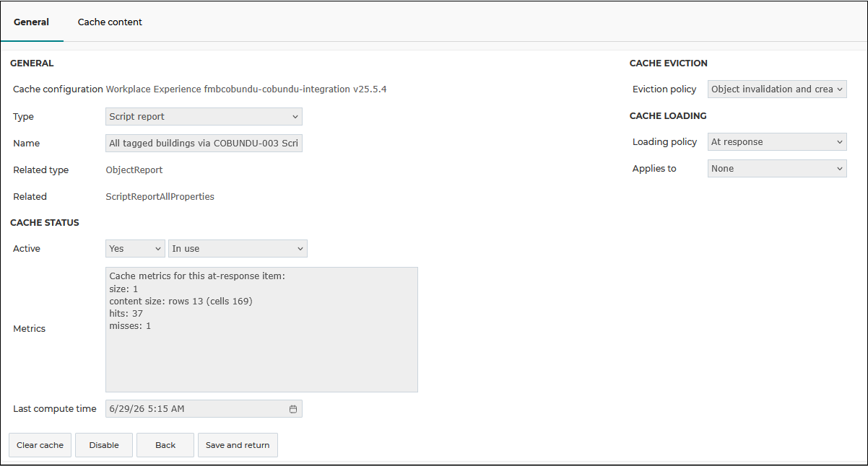Click inside the Metrics text area

pos(261,330)
